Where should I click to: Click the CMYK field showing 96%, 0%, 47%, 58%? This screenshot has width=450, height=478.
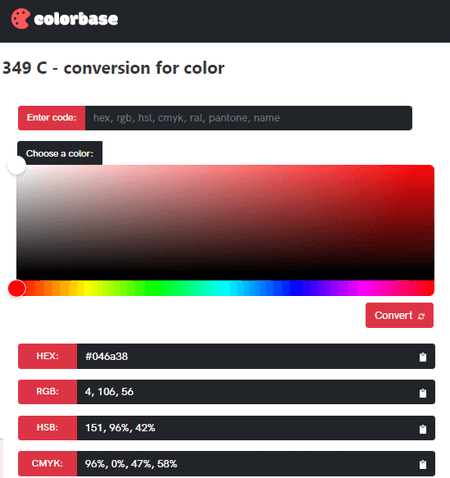click(x=256, y=464)
